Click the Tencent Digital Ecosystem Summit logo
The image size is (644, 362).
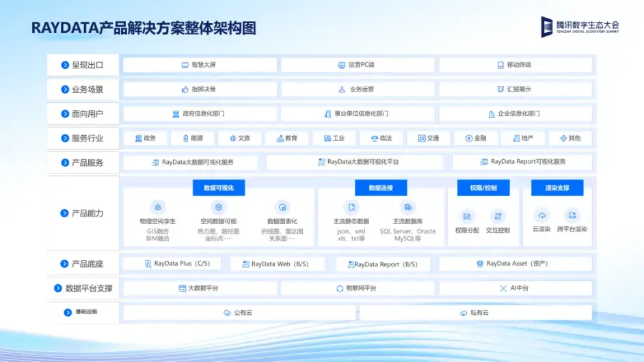[x=580, y=27]
